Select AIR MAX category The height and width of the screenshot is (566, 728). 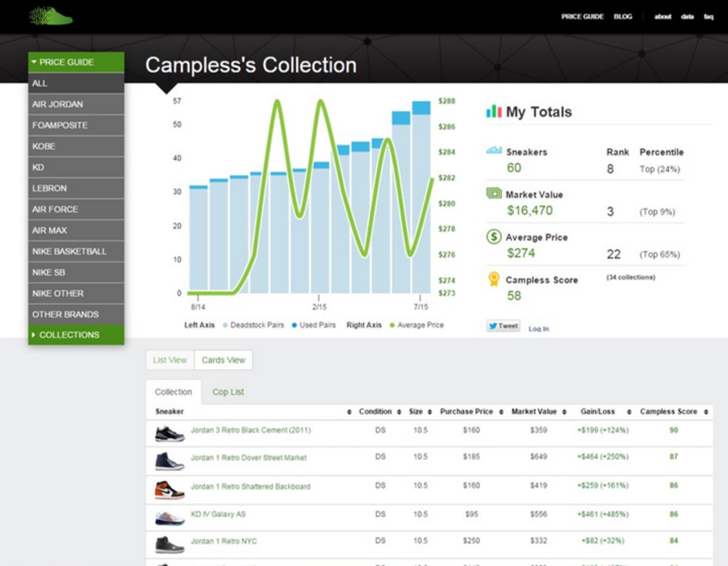coord(76,231)
